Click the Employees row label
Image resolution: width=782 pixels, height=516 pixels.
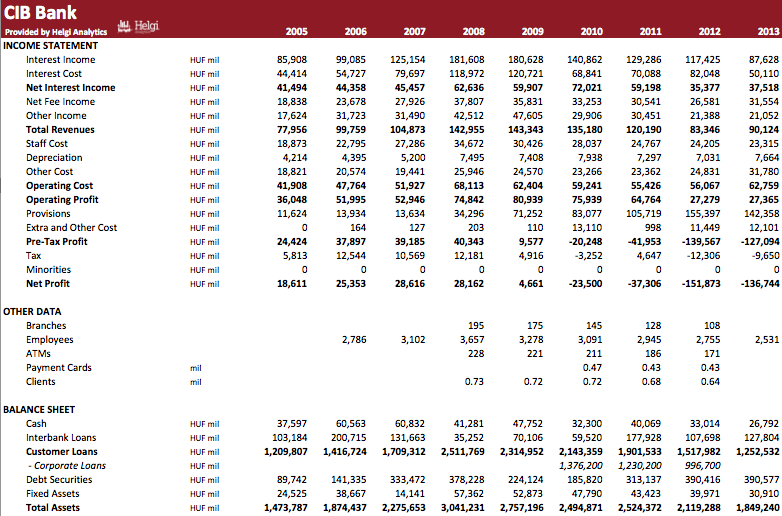tap(49, 340)
